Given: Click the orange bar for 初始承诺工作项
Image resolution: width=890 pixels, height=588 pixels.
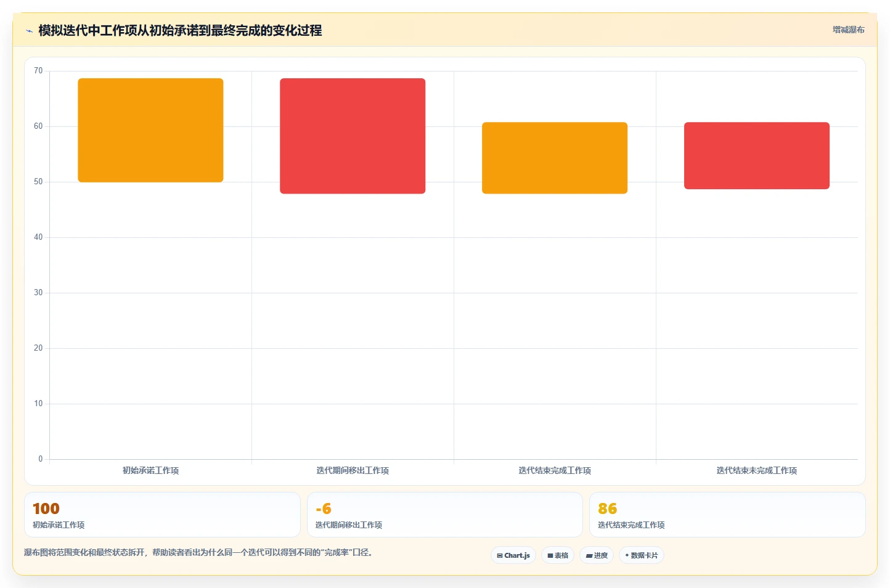Looking at the screenshot, I should [x=150, y=130].
